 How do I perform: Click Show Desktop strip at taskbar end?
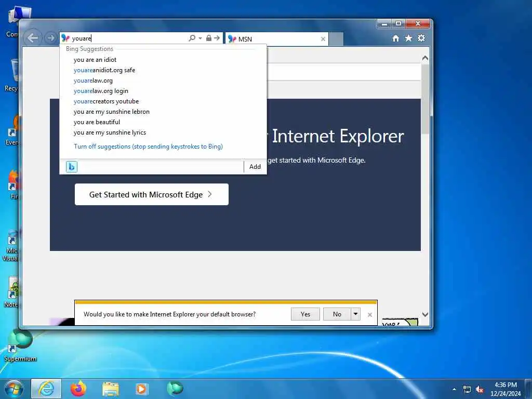[528, 389]
